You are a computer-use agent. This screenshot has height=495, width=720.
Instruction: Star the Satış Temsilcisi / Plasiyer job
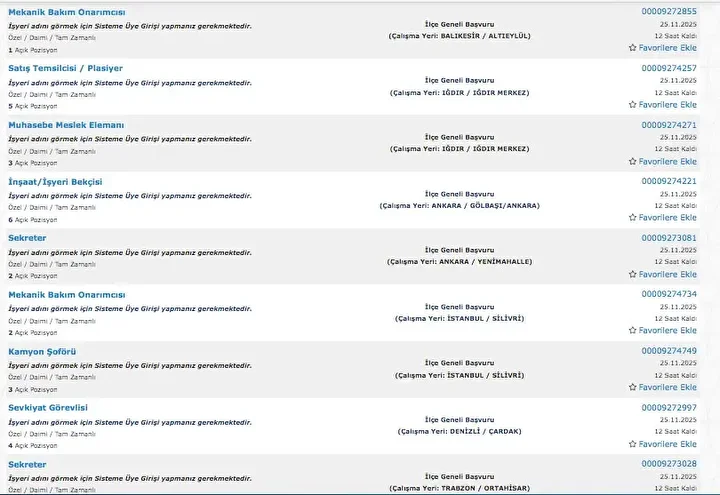click(632, 105)
